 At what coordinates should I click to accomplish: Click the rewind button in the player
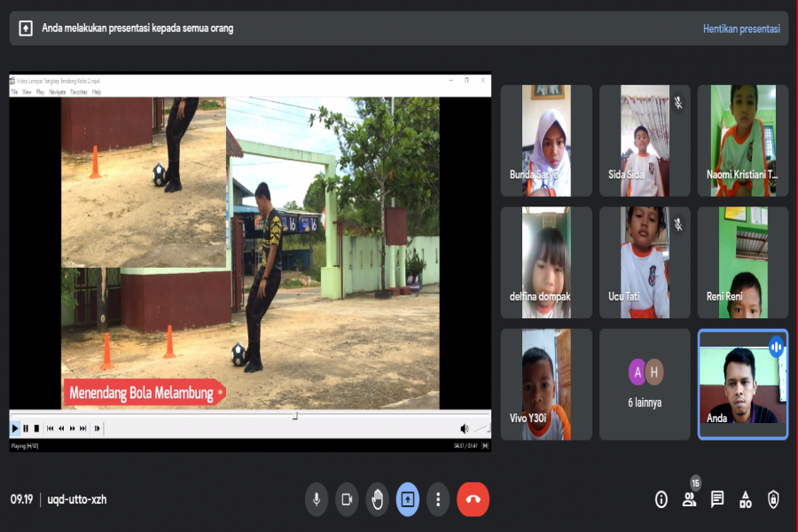[61, 428]
